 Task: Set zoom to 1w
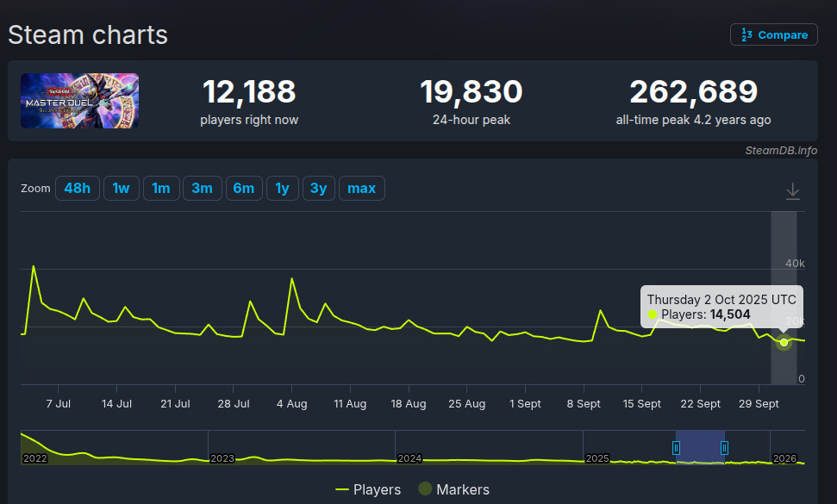pyautogui.click(x=122, y=189)
